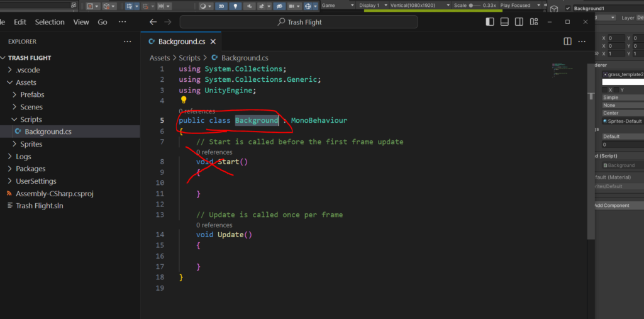Go back with the left arrow

(x=153, y=22)
